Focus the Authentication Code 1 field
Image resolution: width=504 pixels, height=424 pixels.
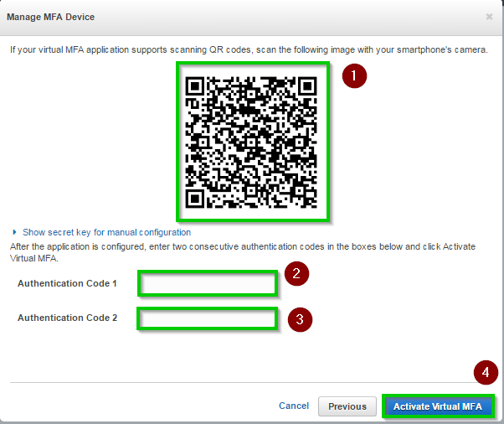[x=207, y=283]
